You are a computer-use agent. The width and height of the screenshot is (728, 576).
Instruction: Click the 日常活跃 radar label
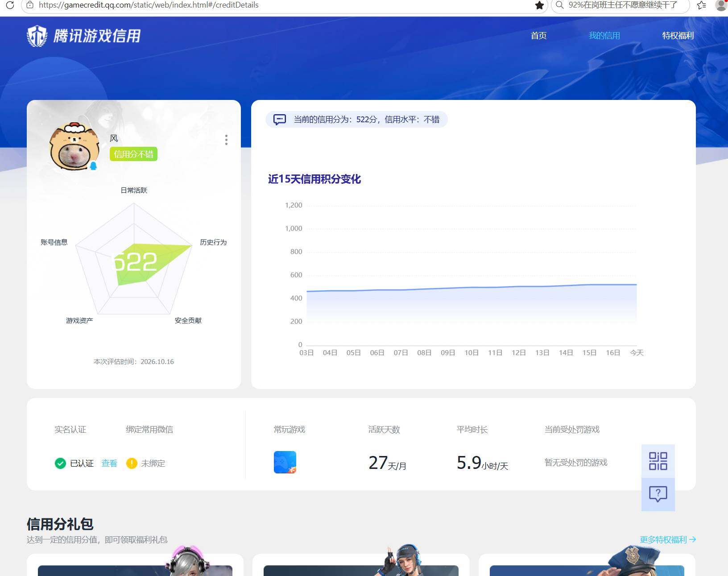134,191
